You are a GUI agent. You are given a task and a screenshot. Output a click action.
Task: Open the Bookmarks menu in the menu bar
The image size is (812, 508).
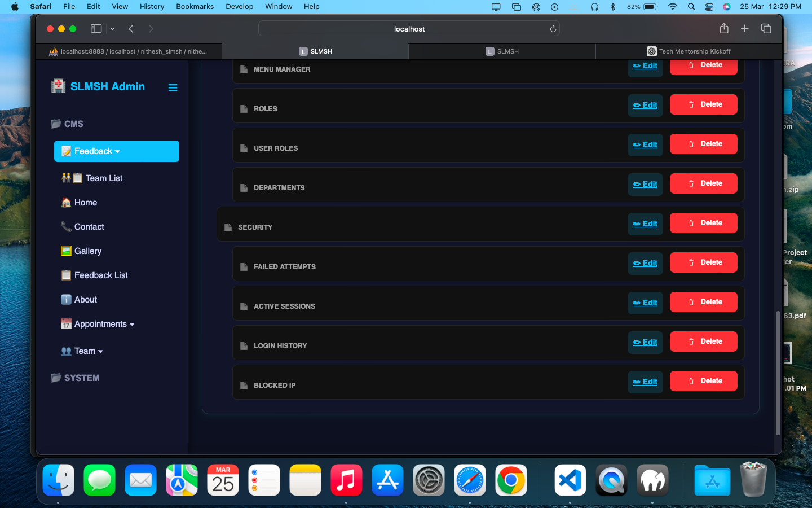[x=195, y=7]
